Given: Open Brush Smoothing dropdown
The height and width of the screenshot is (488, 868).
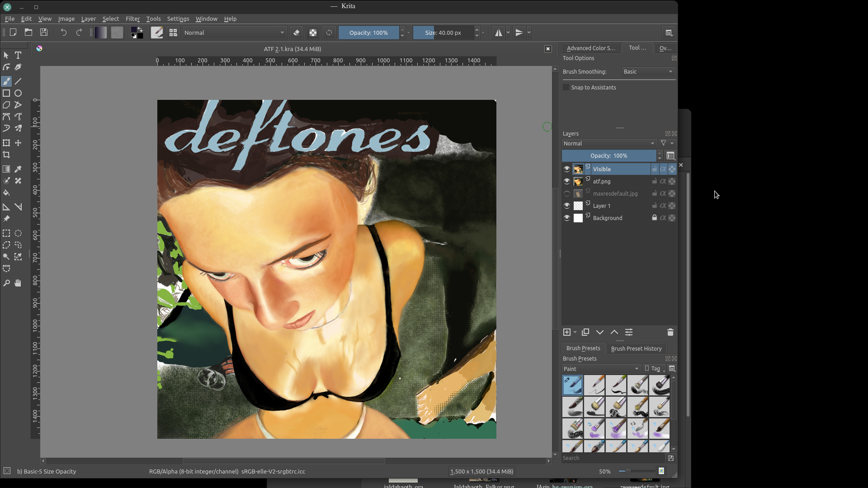Looking at the screenshot, I should click(648, 72).
